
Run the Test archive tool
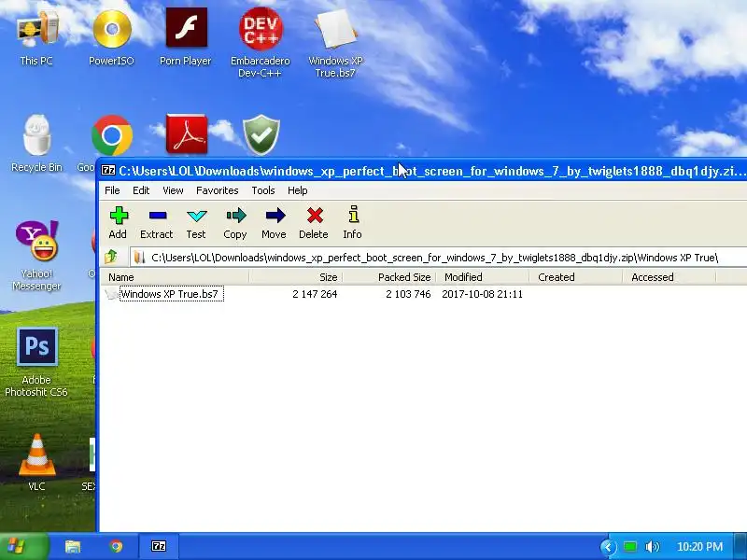pyautogui.click(x=196, y=222)
